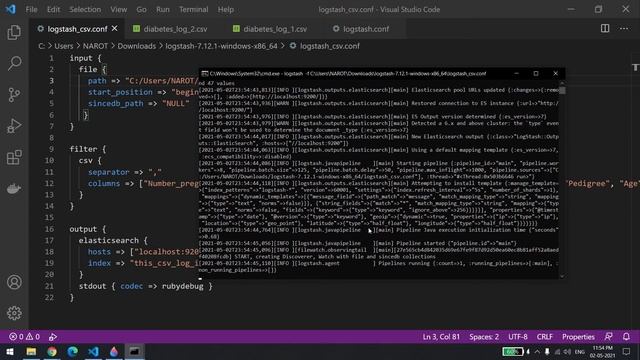Click logstash_csv.conf in the breadcrumb
Screen dimensions: 640x360
click(329, 46)
